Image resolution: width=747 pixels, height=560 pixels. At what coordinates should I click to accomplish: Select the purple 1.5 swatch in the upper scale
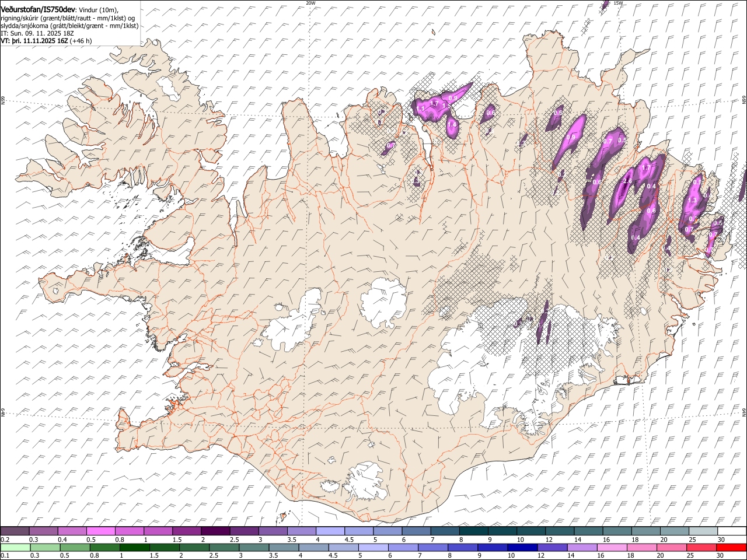tap(186, 531)
